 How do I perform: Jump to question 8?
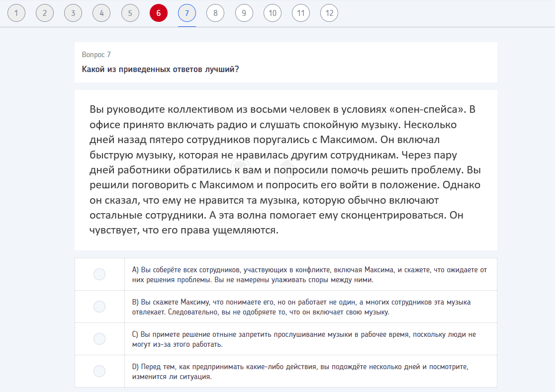coord(215,13)
